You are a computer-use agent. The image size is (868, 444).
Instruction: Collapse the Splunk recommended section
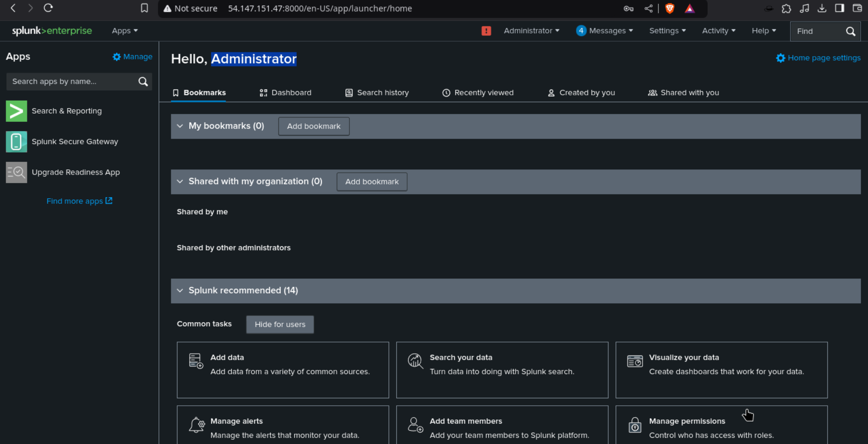coord(180,291)
